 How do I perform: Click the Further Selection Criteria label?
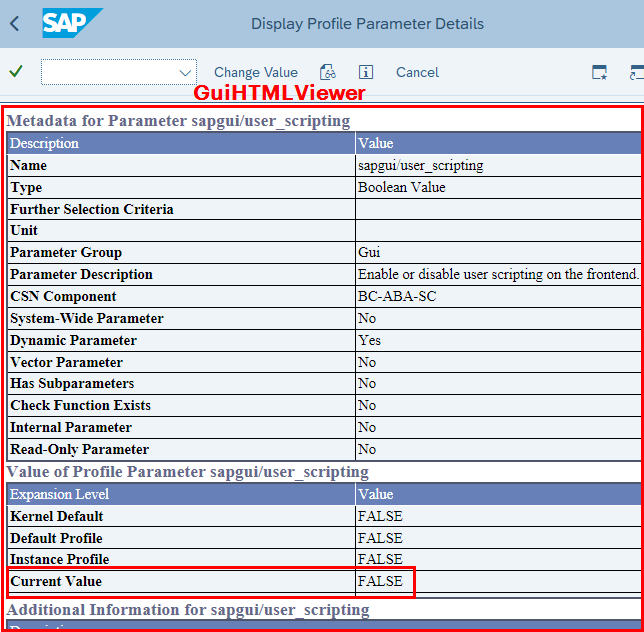click(x=92, y=209)
